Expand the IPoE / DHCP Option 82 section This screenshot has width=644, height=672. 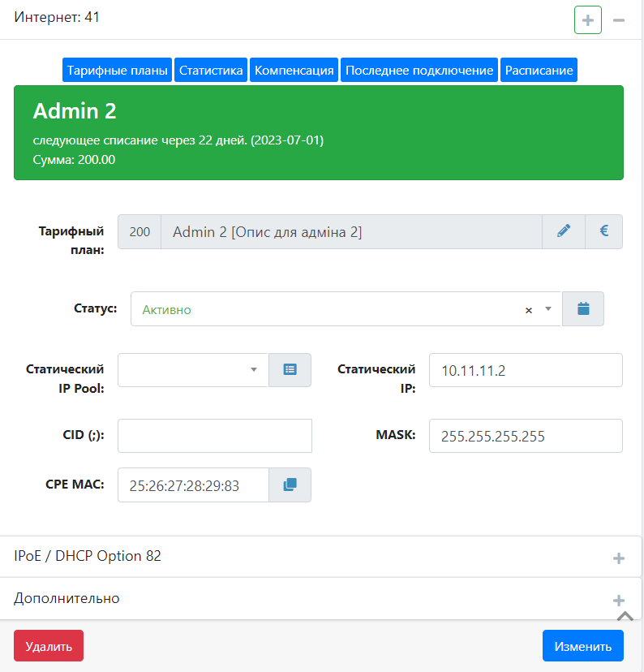pos(618,558)
